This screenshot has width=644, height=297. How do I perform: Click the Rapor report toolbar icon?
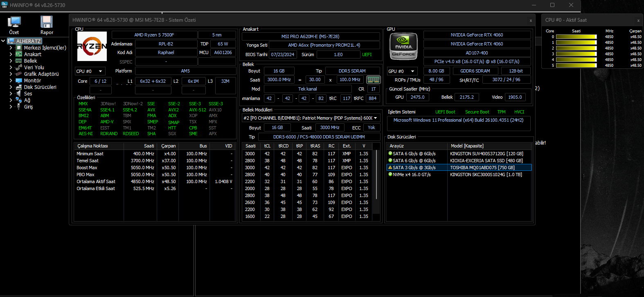47,22
